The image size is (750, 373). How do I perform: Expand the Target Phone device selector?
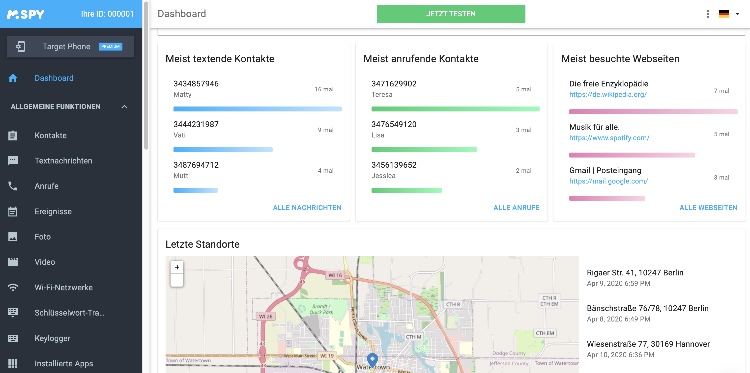[x=70, y=46]
